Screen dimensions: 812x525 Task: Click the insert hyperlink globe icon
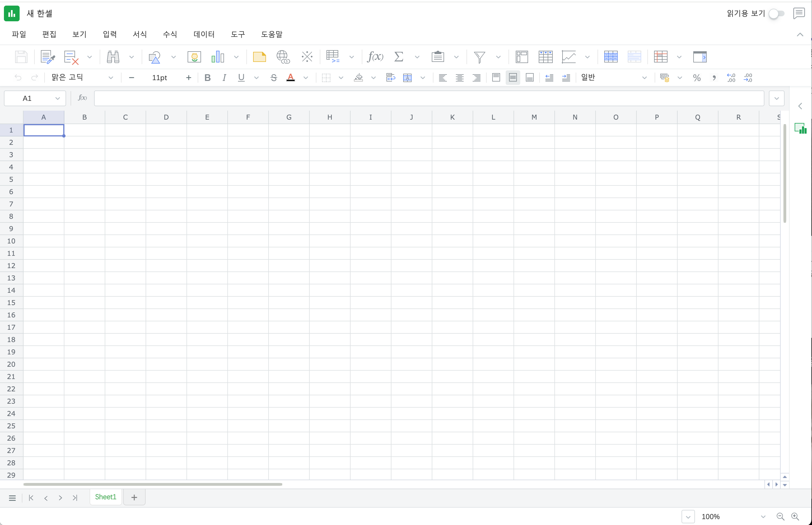coord(283,57)
